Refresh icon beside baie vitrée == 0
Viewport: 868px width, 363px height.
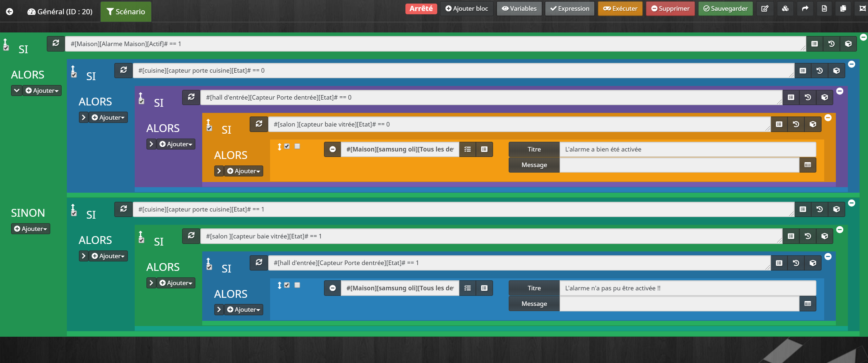(x=259, y=124)
